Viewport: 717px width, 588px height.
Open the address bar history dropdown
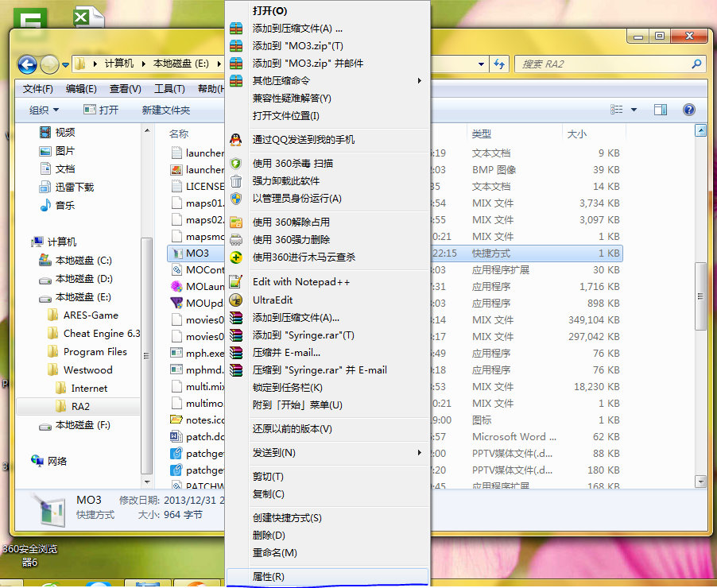481,64
